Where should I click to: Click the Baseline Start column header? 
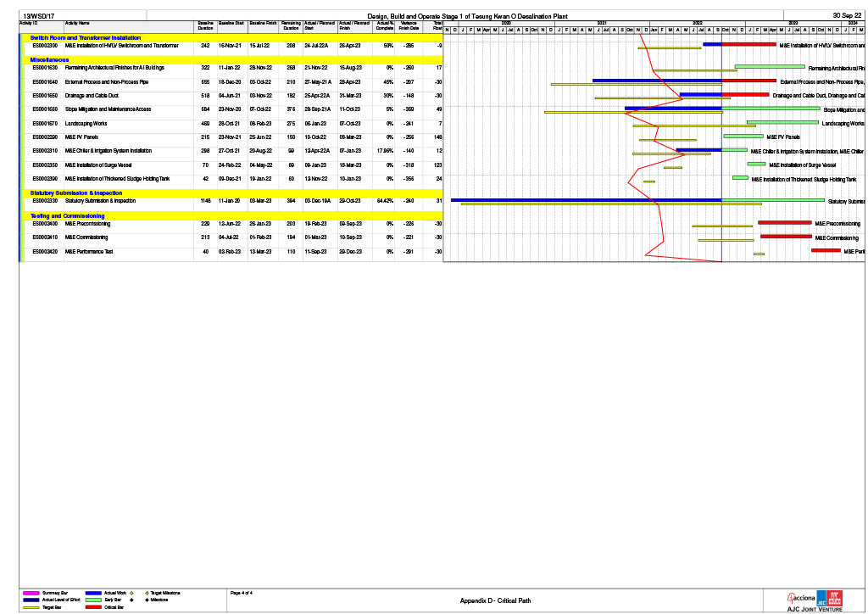pos(231,23)
